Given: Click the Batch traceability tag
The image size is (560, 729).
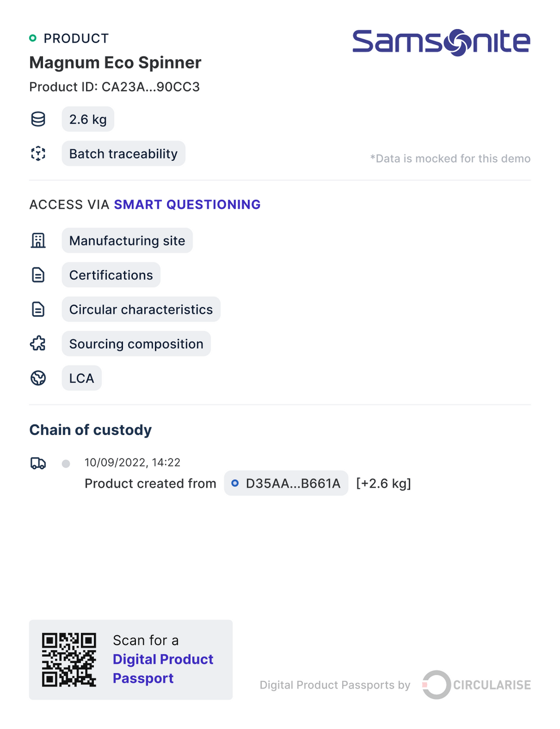Looking at the screenshot, I should coord(123,153).
